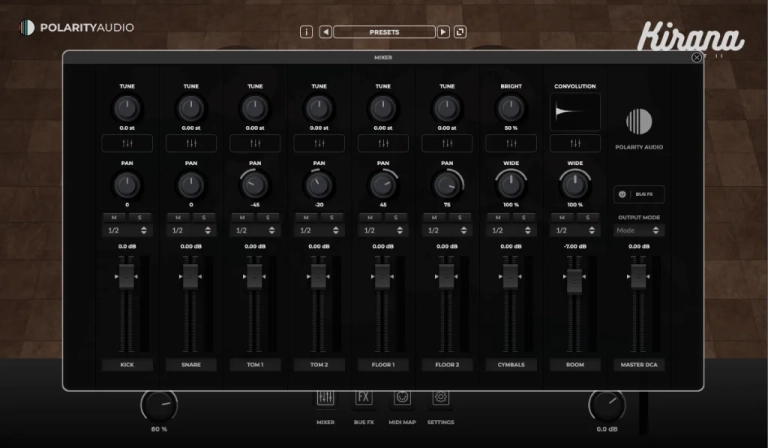768x448 pixels.
Task: Open the Snare output routing dropdown
Action: (x=191, y=230)
